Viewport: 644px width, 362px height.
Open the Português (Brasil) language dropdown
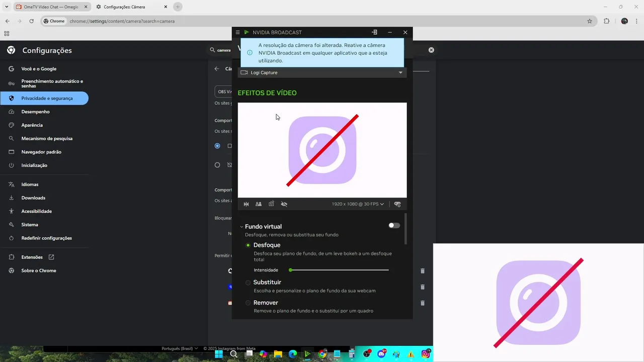180,348
